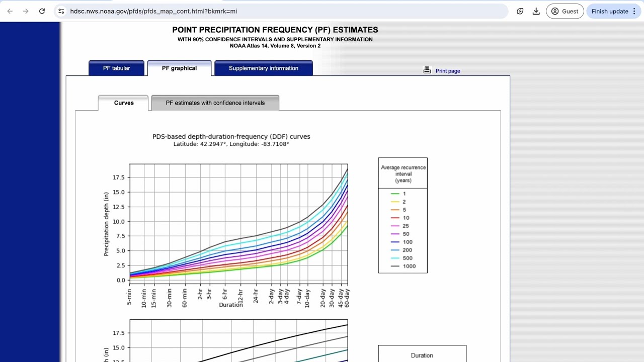644x362 pixels.
Task: Click the purple 50-year legend line
Action: click(395, 234)
